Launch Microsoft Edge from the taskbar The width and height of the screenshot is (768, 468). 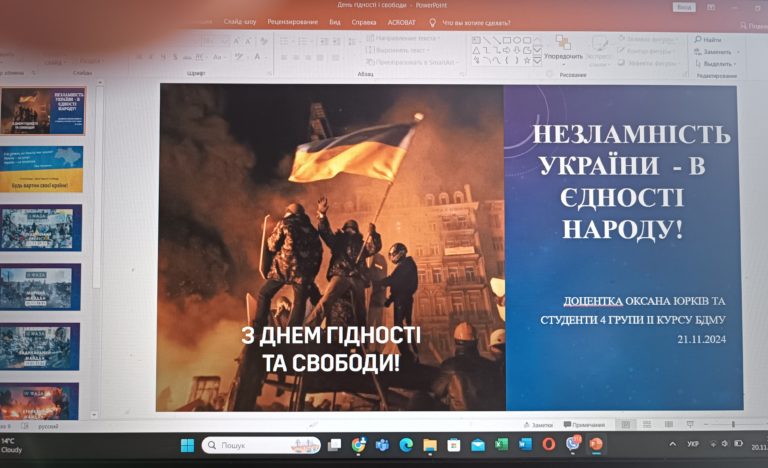406,445
